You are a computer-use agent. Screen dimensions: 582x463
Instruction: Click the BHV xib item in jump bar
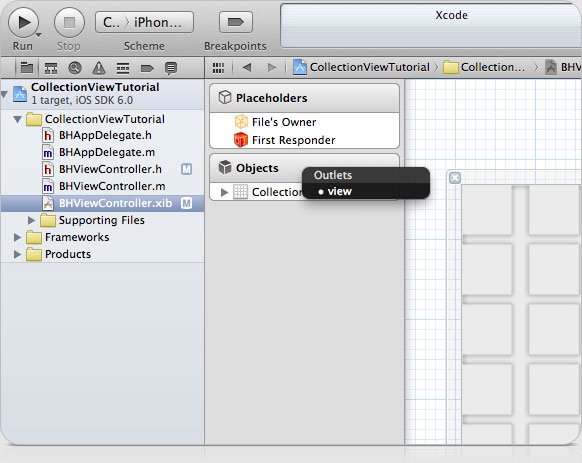tap(563, 67)
